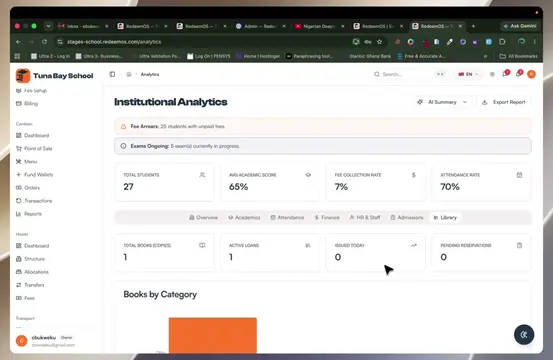Open the Apps grid in bookmarks bar
Screen dimensions: 553x360
pos(17,56)
